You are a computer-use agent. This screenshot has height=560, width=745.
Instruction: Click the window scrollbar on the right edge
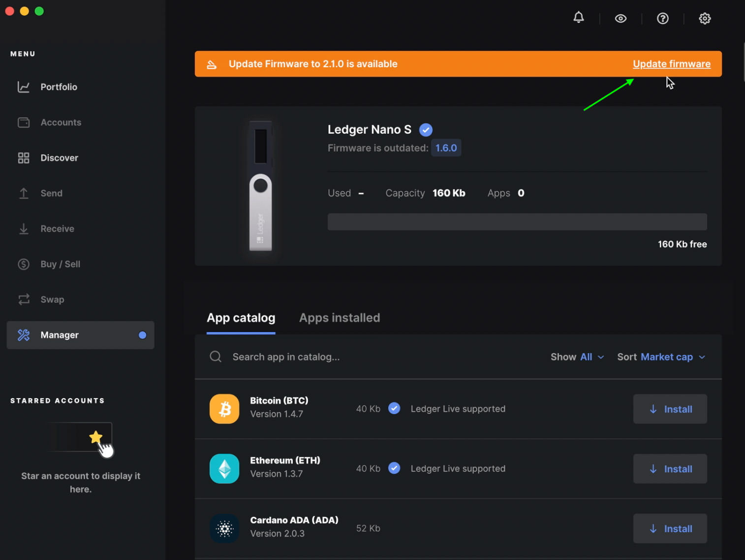(x=744, y=62)
